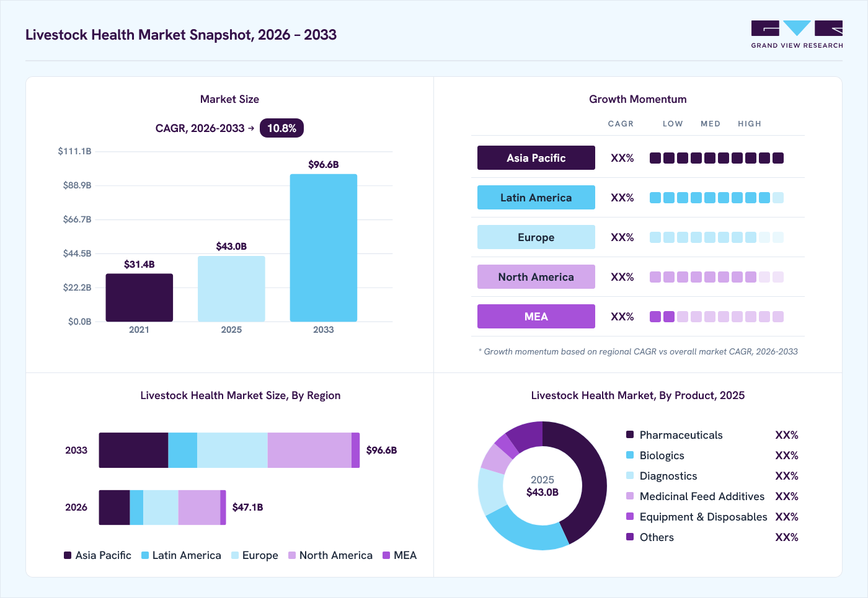Click the XX% value beside Pharmaceuticals
Image resolution: width=868 pixels, height=598 pixels.
787,435
